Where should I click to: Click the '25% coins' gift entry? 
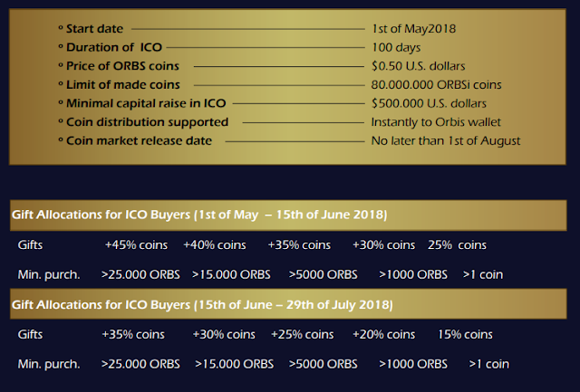[457, 245]
